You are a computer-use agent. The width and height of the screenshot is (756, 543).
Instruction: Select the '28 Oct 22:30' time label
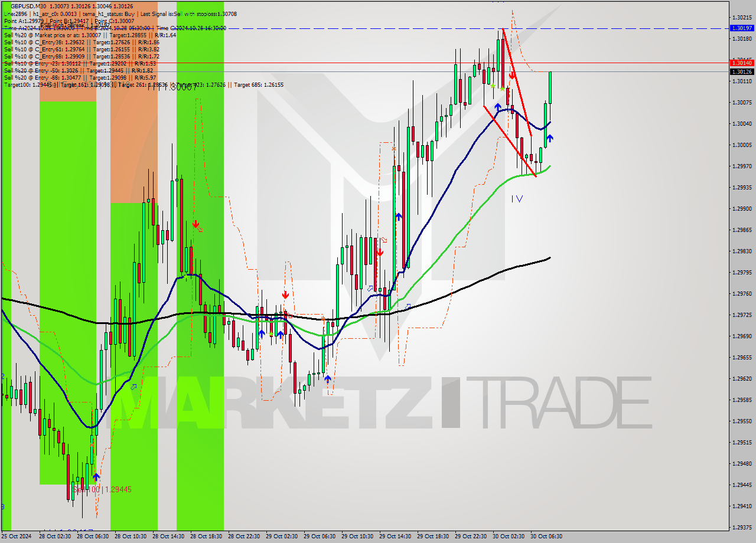(x=244, y=537)
